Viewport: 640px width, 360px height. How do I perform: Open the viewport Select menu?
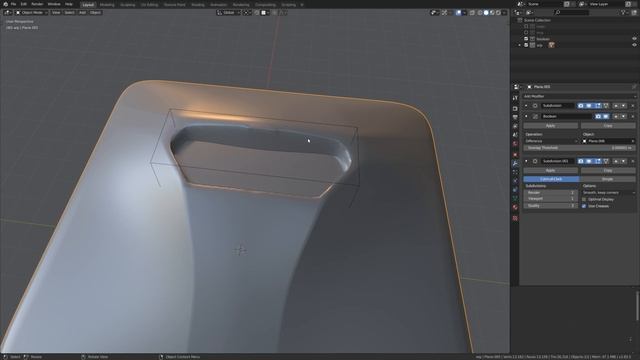(x=69, y=13)
